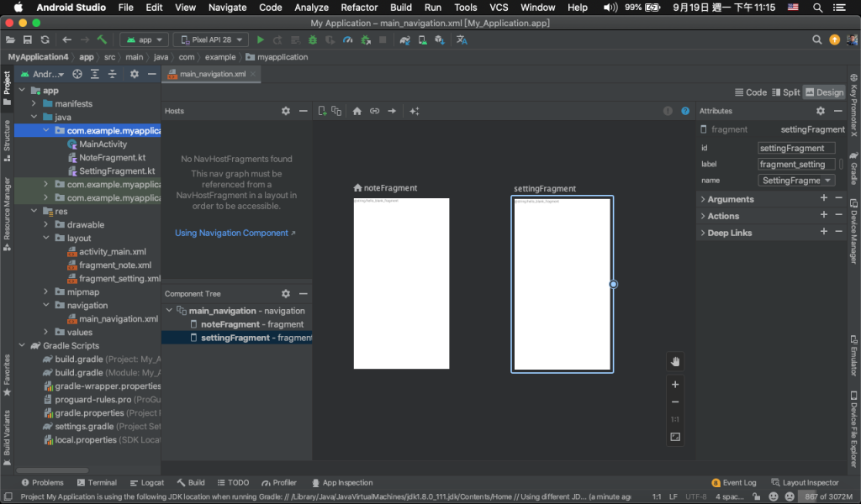Click the New Destination icon in nav editor
This screenshot has height=504, width=861.
(x=322, y=111)
